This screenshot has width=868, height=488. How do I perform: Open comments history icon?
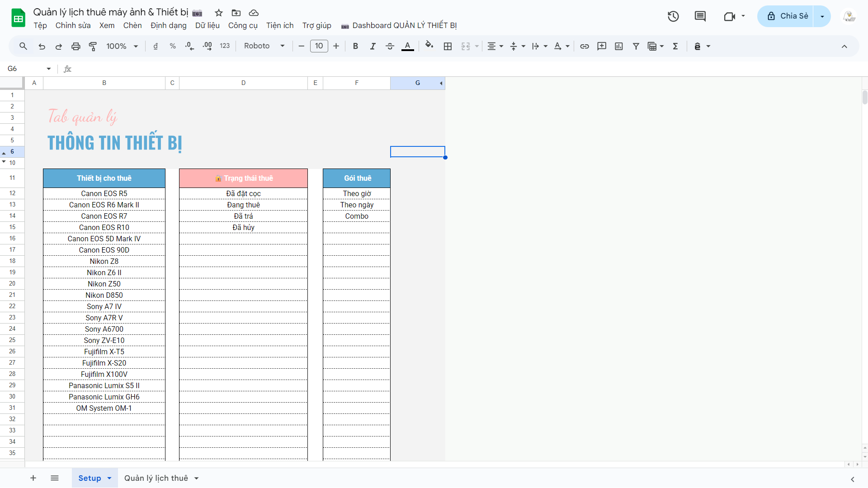700,17
